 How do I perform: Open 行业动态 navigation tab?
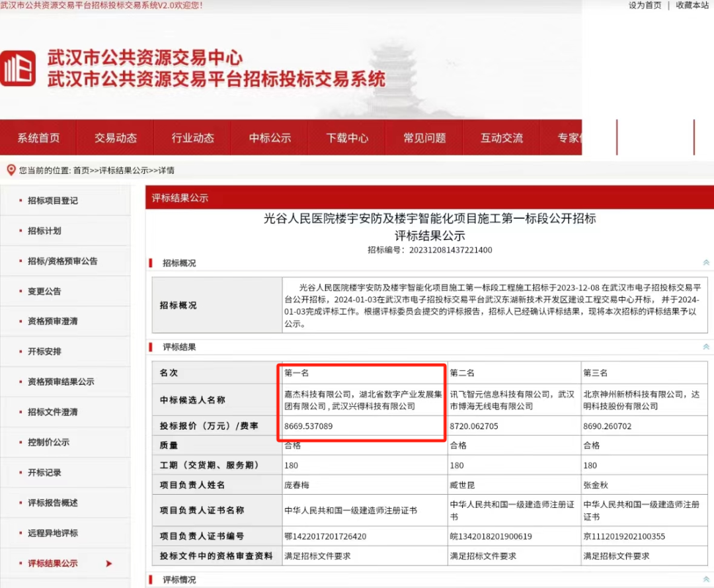point(192,138)
